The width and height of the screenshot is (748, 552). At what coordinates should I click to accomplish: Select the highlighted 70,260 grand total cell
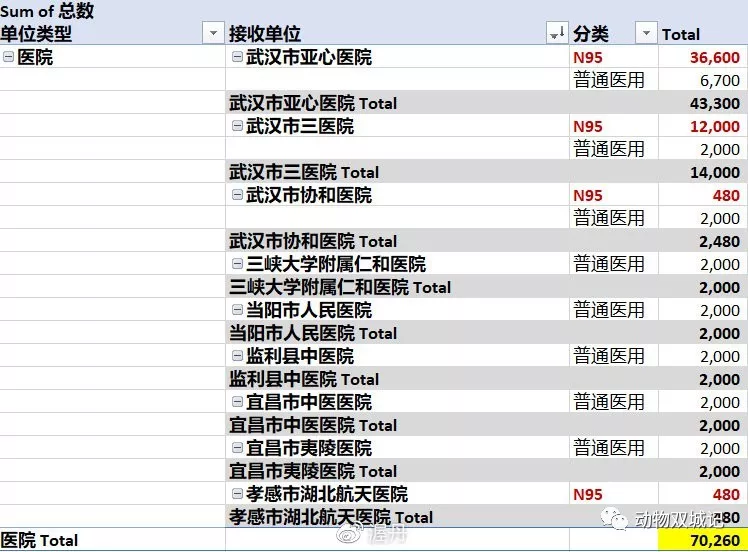pyautogui.click(x=703, y=540)
